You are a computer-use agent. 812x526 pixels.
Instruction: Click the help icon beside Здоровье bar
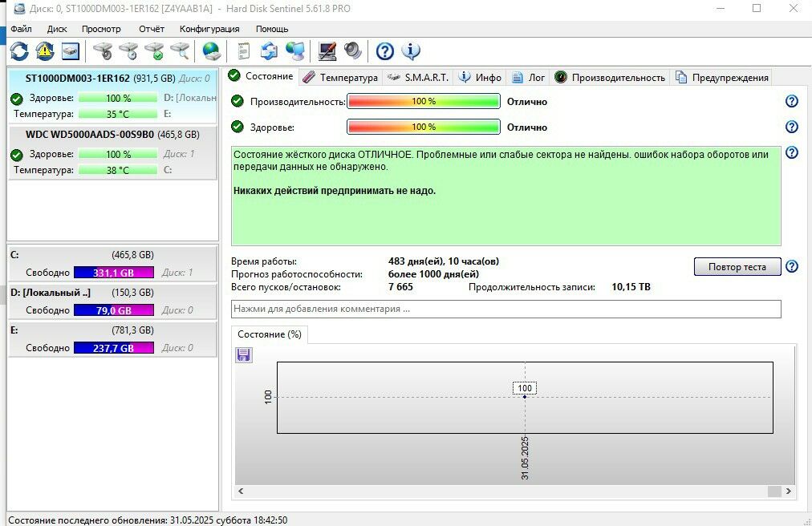tap(792, 127)
